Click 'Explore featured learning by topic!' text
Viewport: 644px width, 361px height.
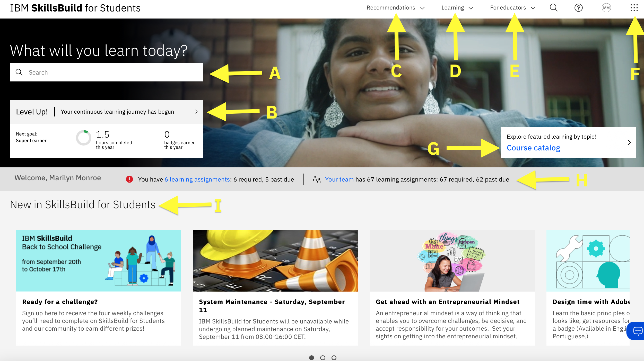pyautogui.click(x=551, y=137)
